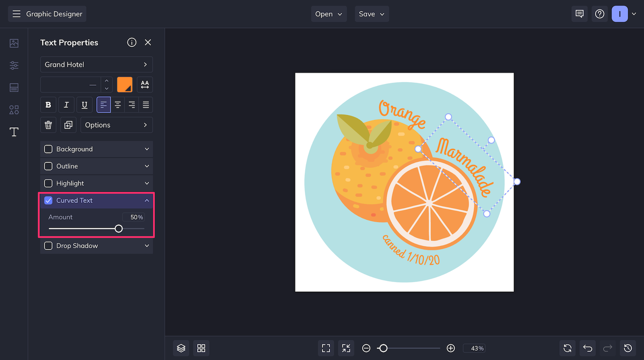The width and height of the screenshot is (644, 360).
Task: Click the orange text color swatch
Action: pos(125,85)
